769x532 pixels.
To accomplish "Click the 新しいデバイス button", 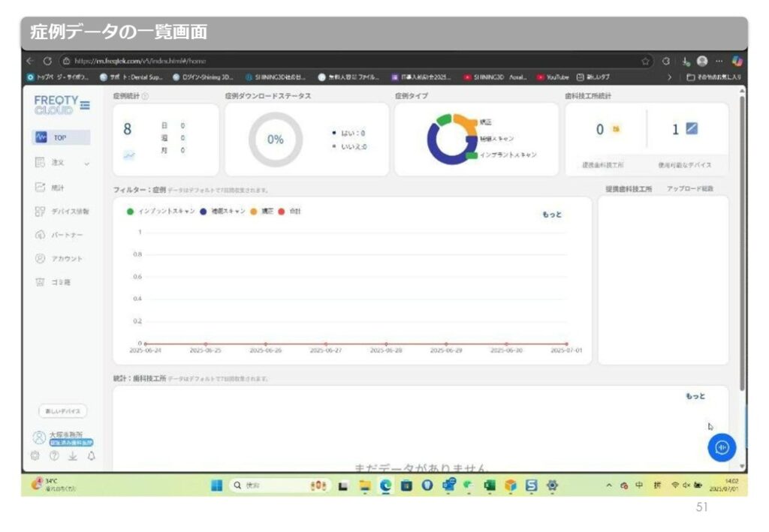I will point(62,411).
